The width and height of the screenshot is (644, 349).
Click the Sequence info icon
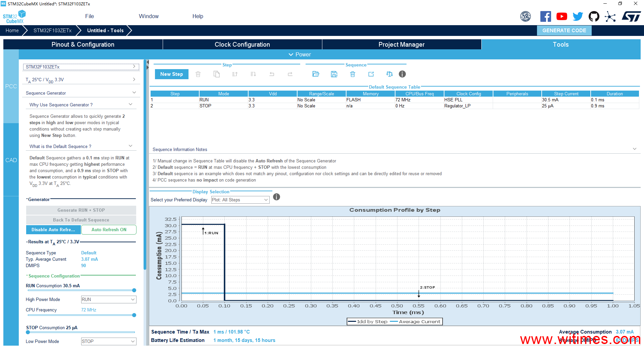pos(402,74)
